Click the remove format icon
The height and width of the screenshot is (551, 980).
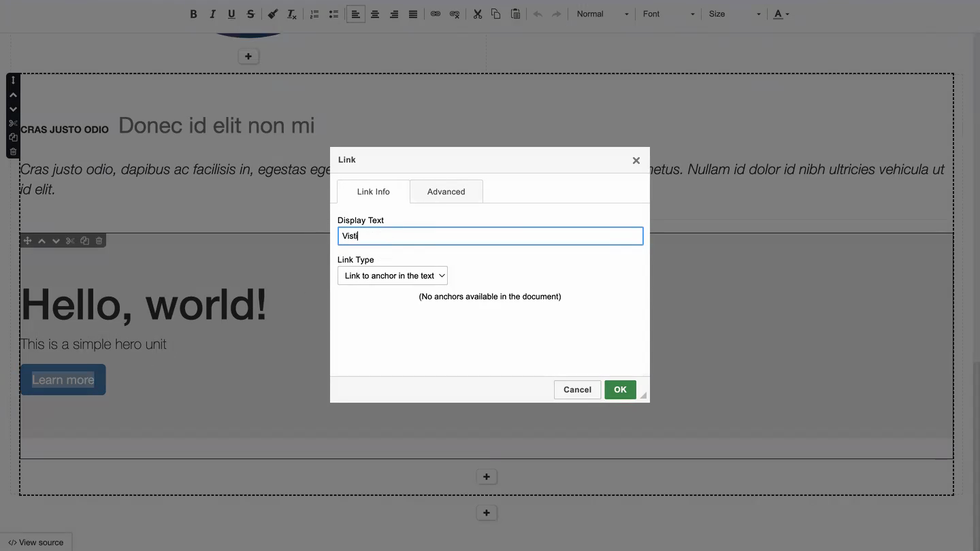[x=291, y=14]
